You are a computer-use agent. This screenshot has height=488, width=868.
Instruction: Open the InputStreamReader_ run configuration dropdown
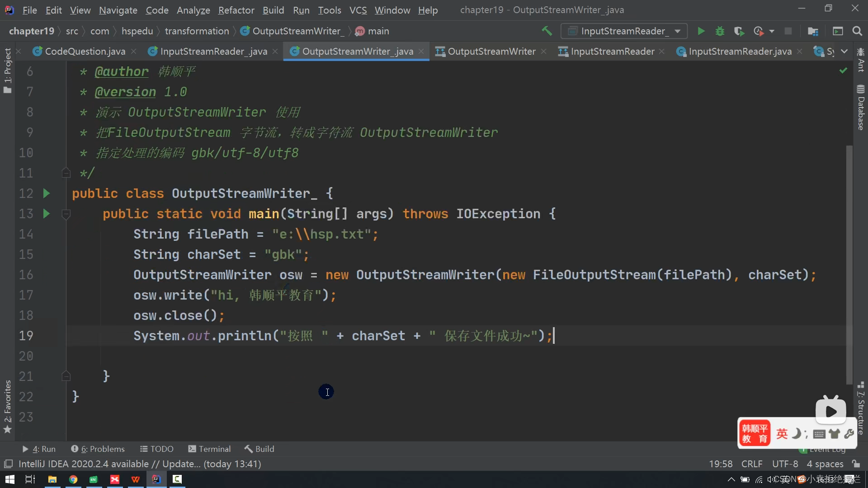click(624, 31)
